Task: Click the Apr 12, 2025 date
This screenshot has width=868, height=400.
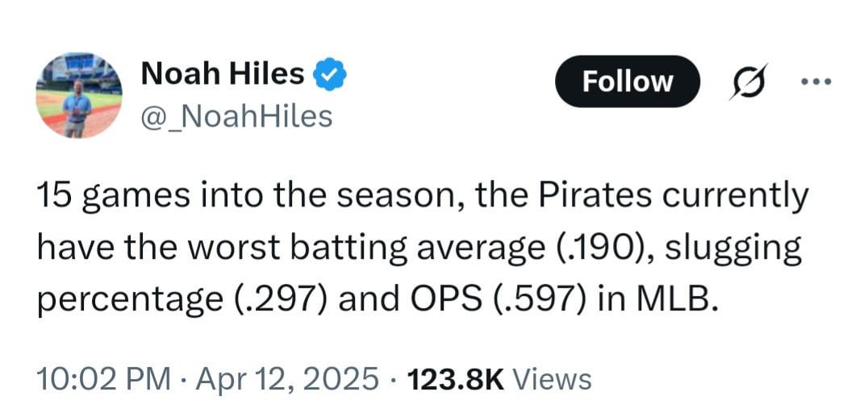Action: pos(287,377)
